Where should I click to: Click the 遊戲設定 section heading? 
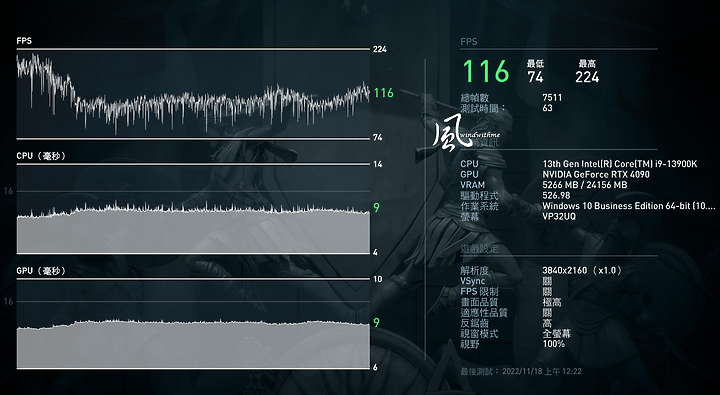coord(479,249)
